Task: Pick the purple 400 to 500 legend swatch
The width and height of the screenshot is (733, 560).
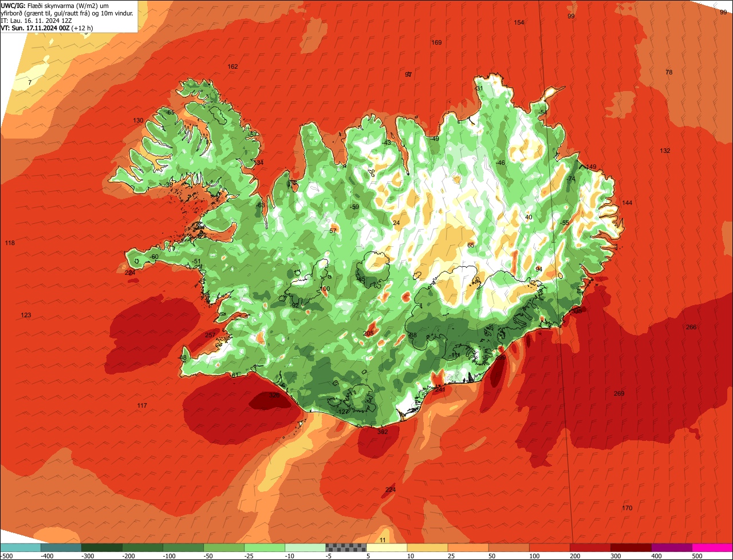Action: 672,547
